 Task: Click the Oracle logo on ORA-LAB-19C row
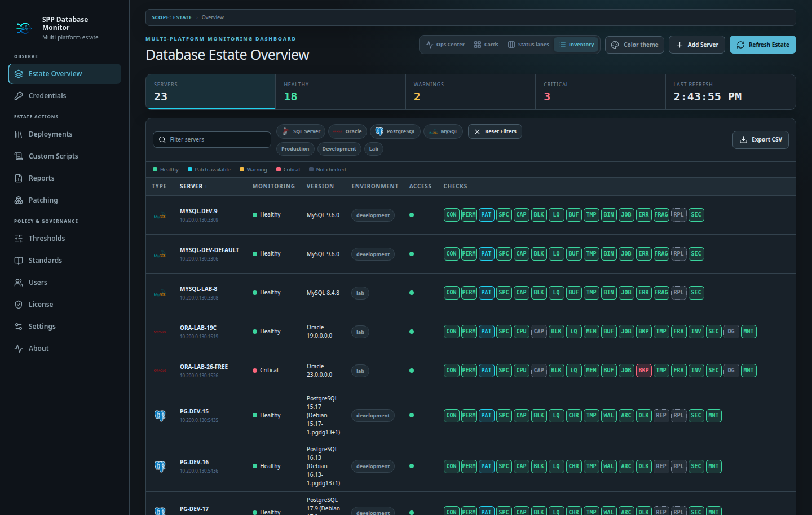160,332
